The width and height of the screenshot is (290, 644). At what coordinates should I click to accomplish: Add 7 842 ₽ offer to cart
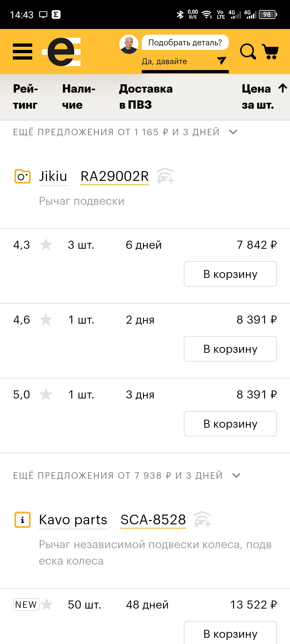click(x=230, y=274)
